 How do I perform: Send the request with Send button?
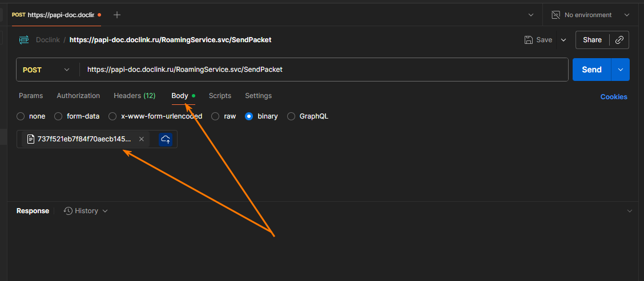(x=592, y=70)
